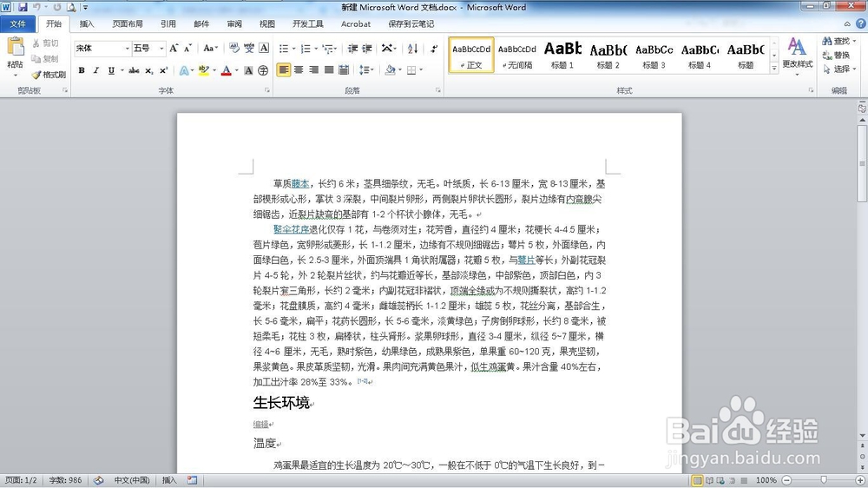Screen dimensions: 868x488
Task: Click the Replace (替换) button
Action: click(x=837, y=55)
